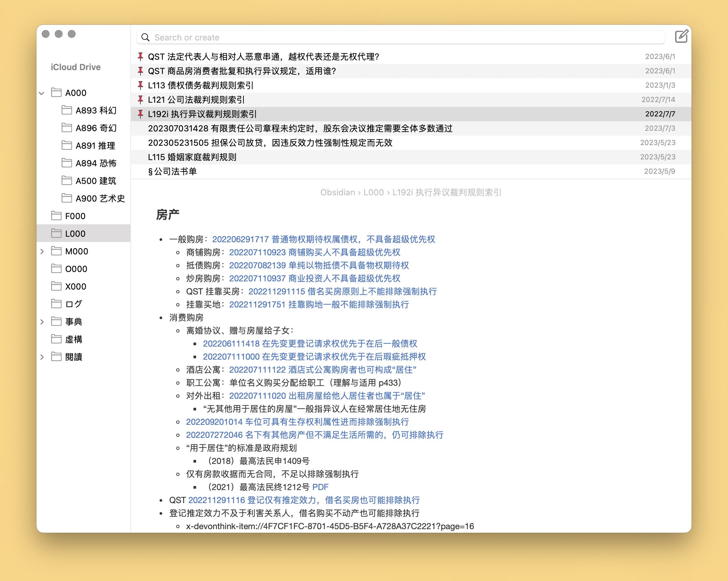Click the A896 奇幻 folder icon
The height and width of the screenshot is (581, 728).
[x=66, y=128]
